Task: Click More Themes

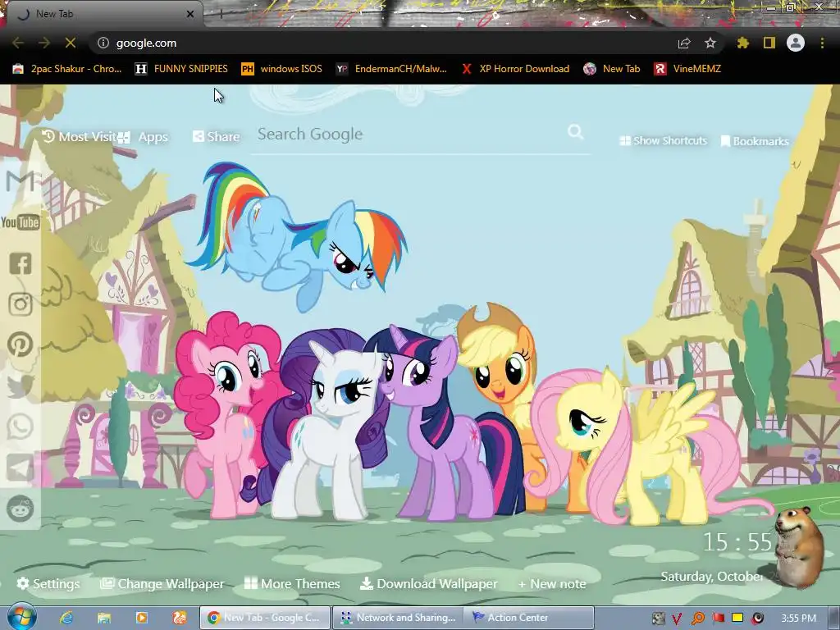Action: click(292, 583)
